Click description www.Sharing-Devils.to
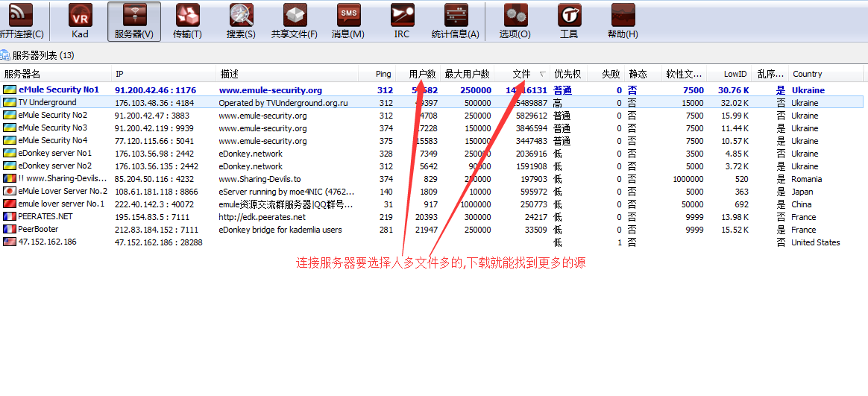This screenshot has height=396, width=868. (x=260, y=179)
